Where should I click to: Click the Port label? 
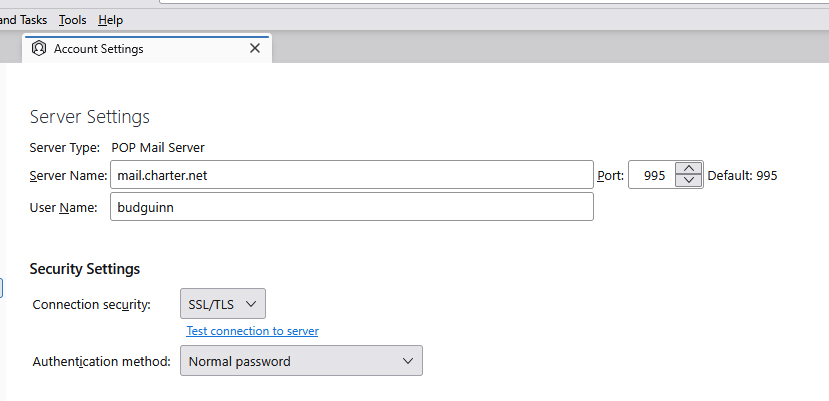pyautogui.click(x=611, y=176)
